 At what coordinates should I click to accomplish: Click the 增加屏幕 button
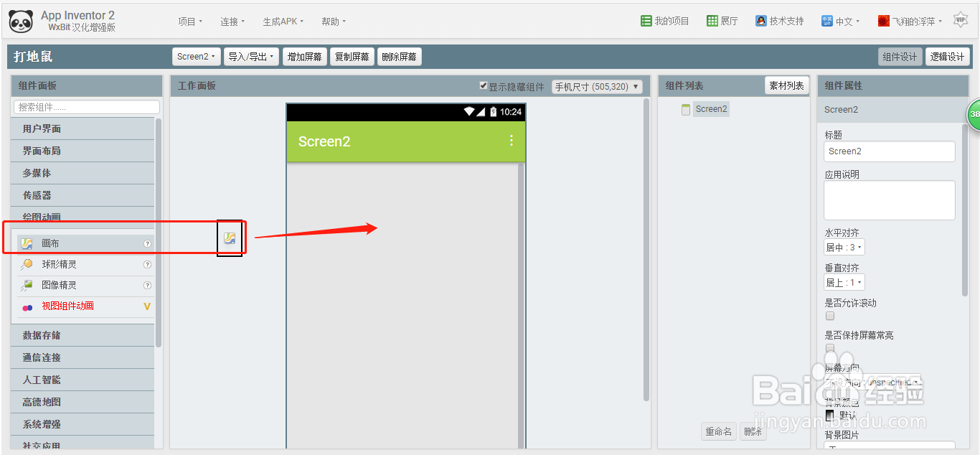(x=305, y=57)
